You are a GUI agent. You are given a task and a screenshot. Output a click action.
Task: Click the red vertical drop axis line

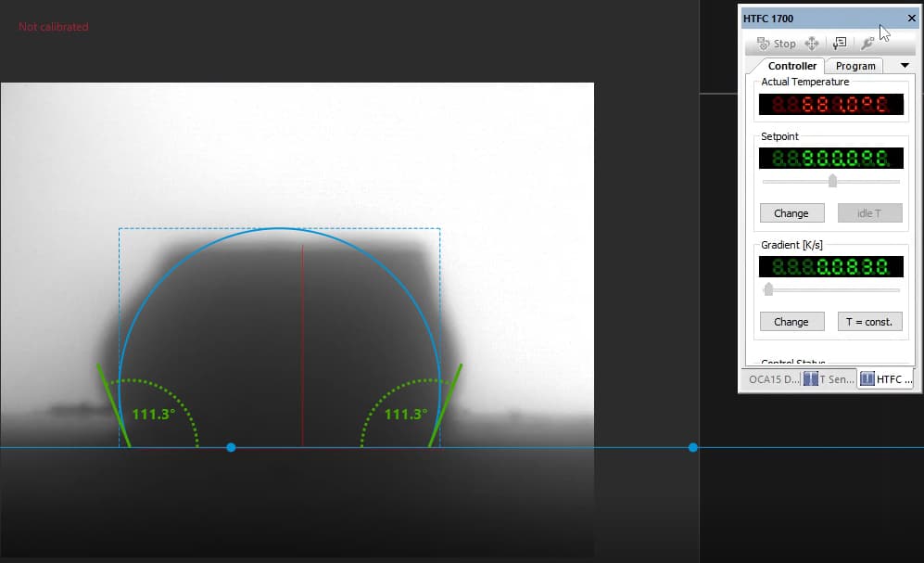pos(302,345)
